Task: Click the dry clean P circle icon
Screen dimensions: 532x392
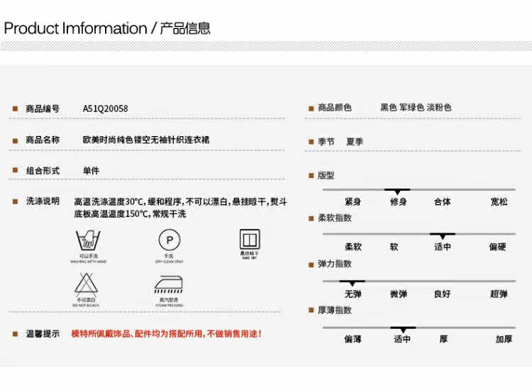Action: 170,240
